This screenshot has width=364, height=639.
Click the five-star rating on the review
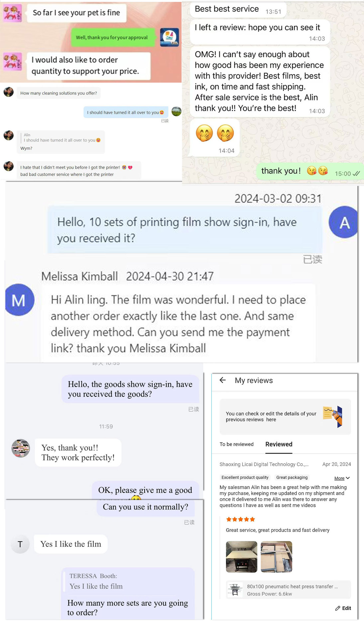click(240, 519)
